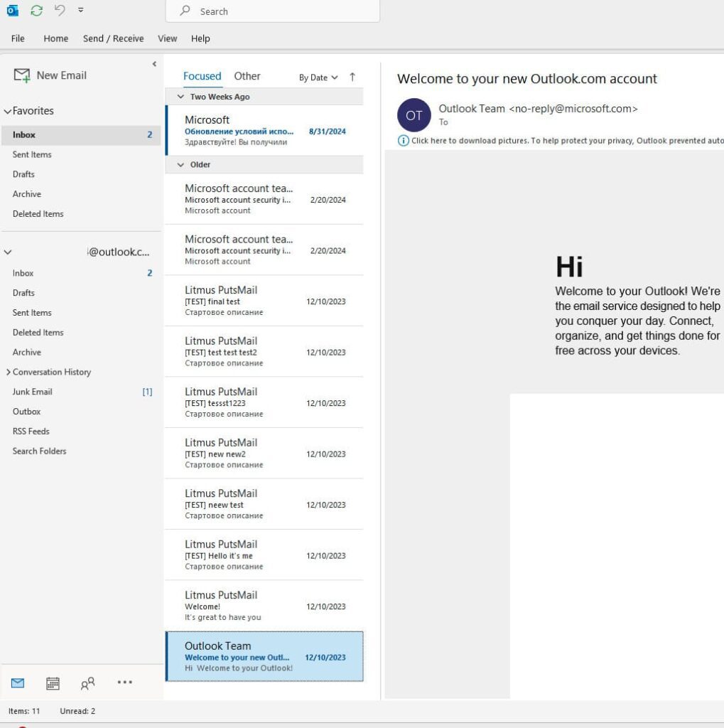Expand the Conversation History folder
This screenshot has height=728, width=724.
click(x=9, y=372)
